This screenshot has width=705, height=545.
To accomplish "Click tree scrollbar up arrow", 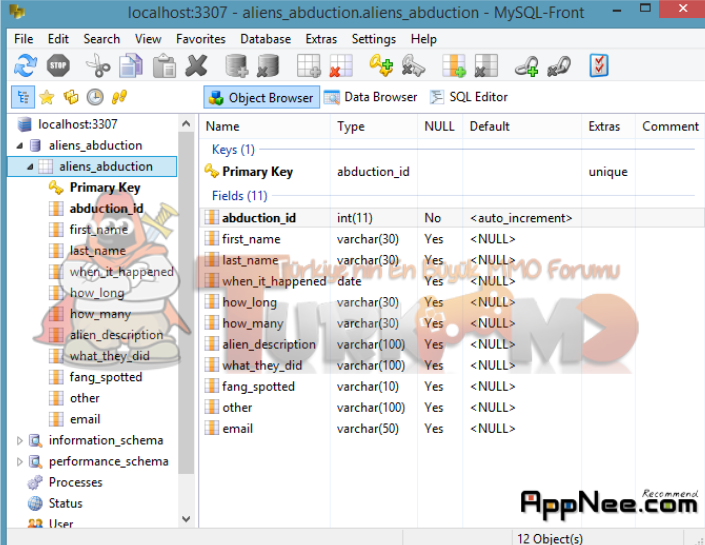I will coord(186,124).
